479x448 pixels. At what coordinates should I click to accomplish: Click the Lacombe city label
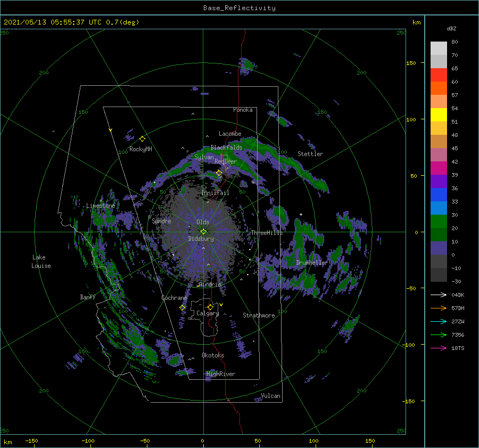[230, 134]
